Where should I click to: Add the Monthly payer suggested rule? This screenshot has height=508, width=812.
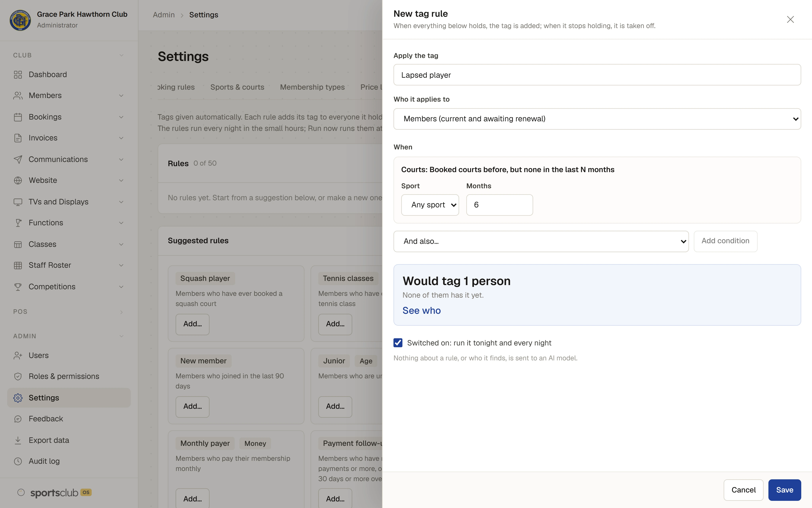click(x=192, y=499)
